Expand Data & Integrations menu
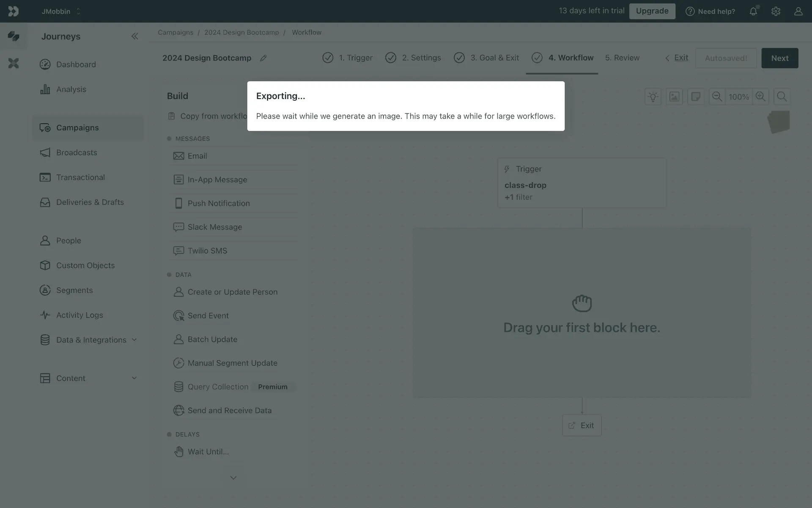Image resolution: width=812 pixels, height=508 pixels. pos(134,340)
